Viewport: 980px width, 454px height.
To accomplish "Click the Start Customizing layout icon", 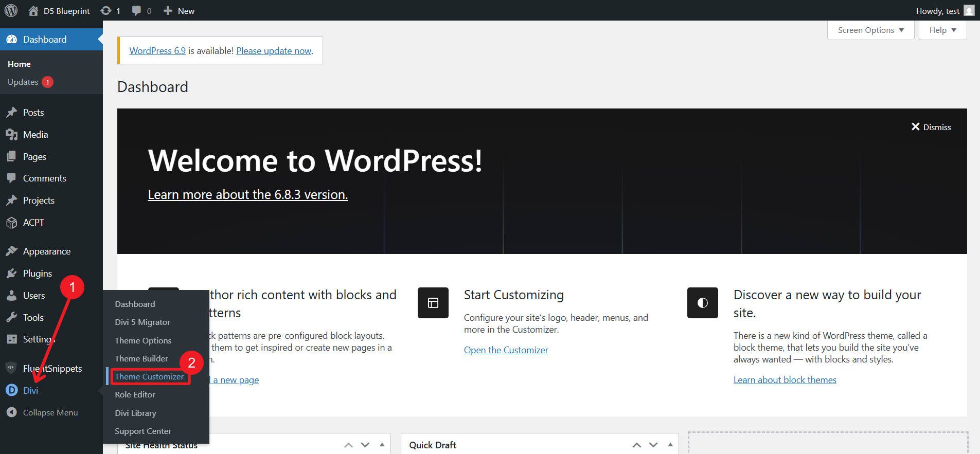I will pyautogui.click(x=433, y=303).
